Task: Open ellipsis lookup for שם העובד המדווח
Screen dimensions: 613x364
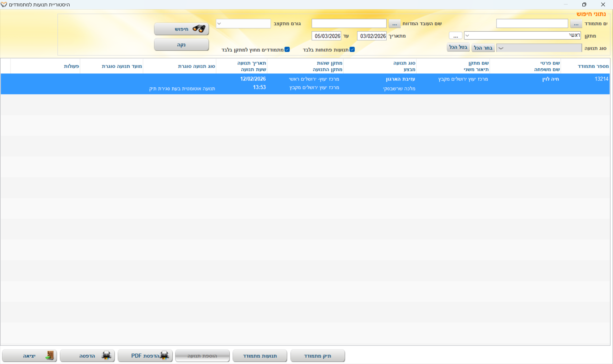Action: click(x=395, y=24)
